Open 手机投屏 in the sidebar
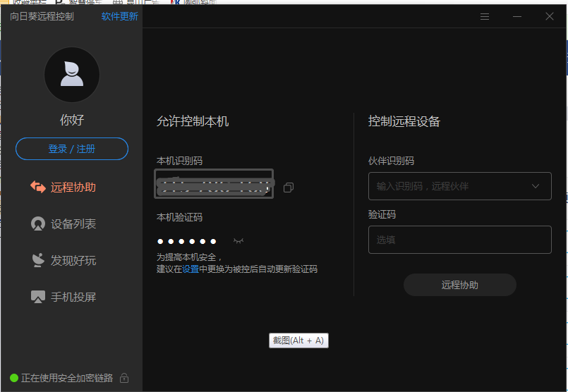 (x=63, y=297)
